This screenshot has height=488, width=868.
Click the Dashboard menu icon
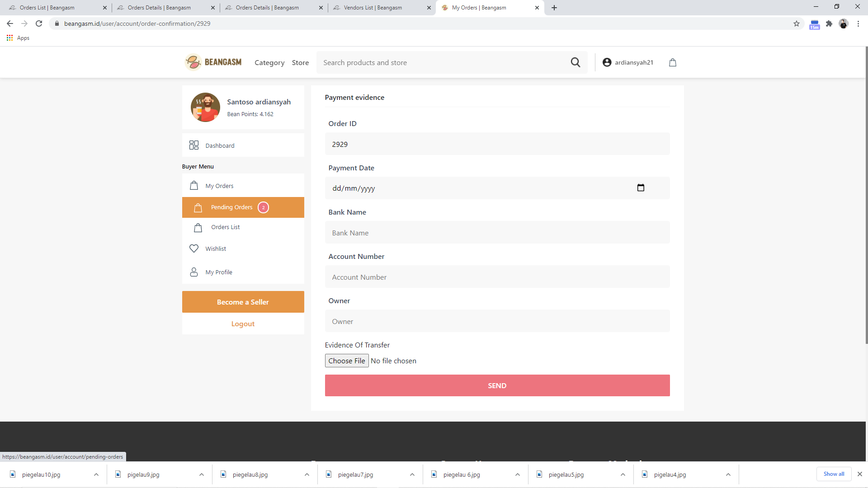[194, 145]
